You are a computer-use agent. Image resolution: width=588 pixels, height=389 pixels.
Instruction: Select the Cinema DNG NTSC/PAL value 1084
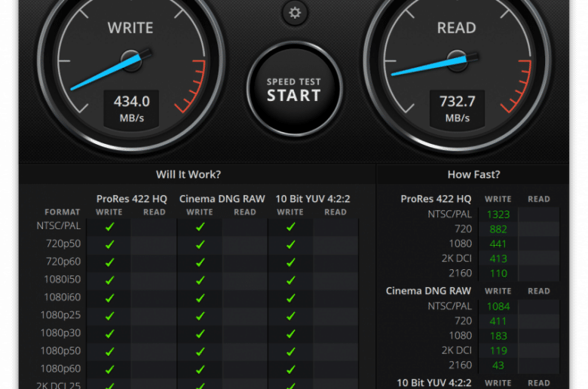click(498, 306)
